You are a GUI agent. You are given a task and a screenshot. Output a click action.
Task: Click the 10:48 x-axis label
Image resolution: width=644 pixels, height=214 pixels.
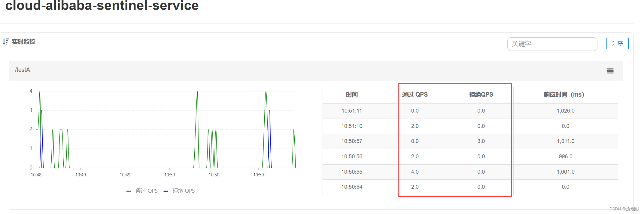click(x=36, y=175)
